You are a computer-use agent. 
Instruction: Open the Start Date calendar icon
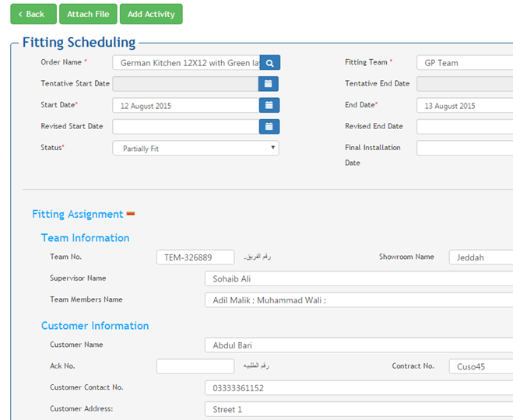click(269, 105)
